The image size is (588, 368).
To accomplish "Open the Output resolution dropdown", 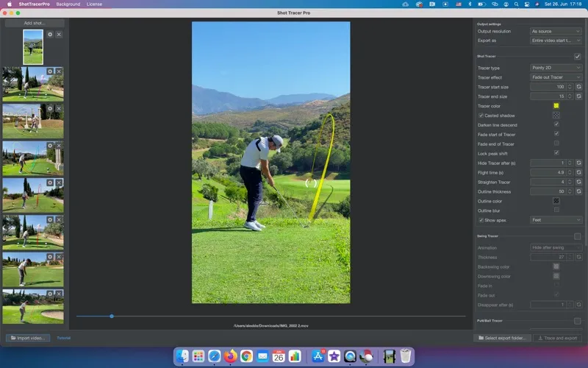I will pos(556,31).
